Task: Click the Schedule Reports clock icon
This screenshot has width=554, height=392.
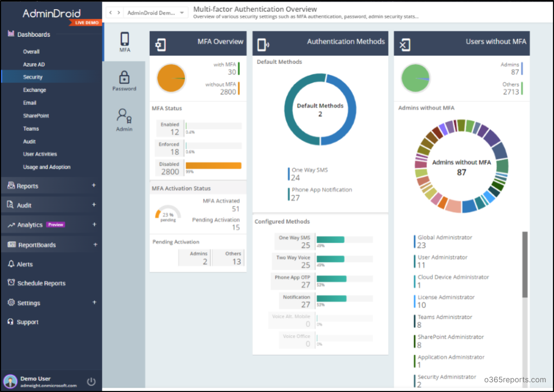Action: coord(11,283)
